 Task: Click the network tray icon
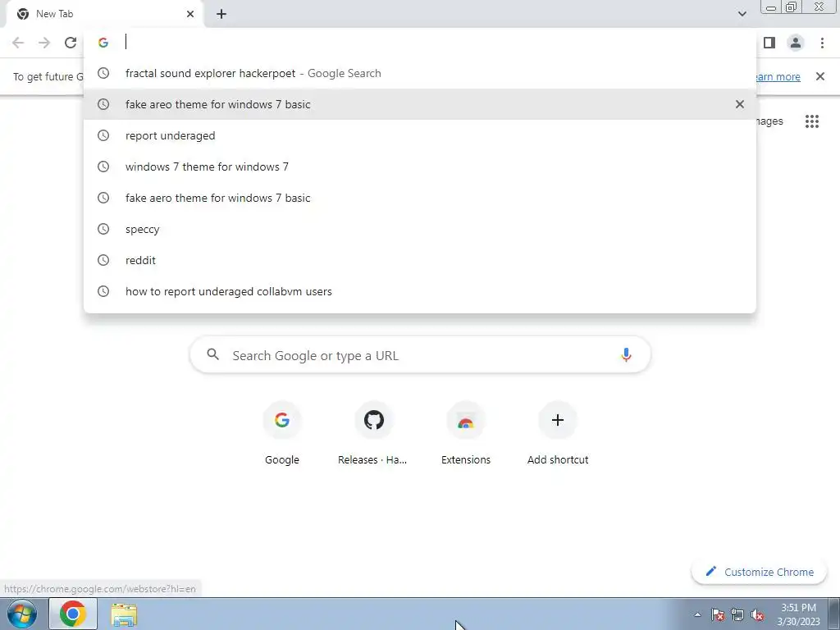(737, 614)
